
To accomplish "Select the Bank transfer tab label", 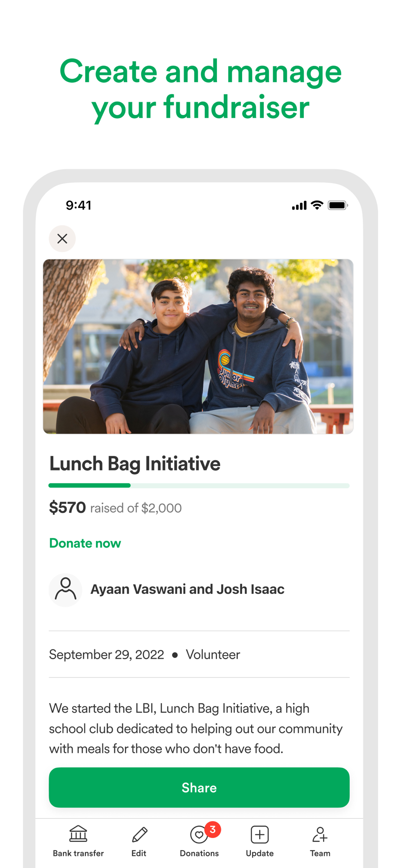I will [x=78, y=853].
